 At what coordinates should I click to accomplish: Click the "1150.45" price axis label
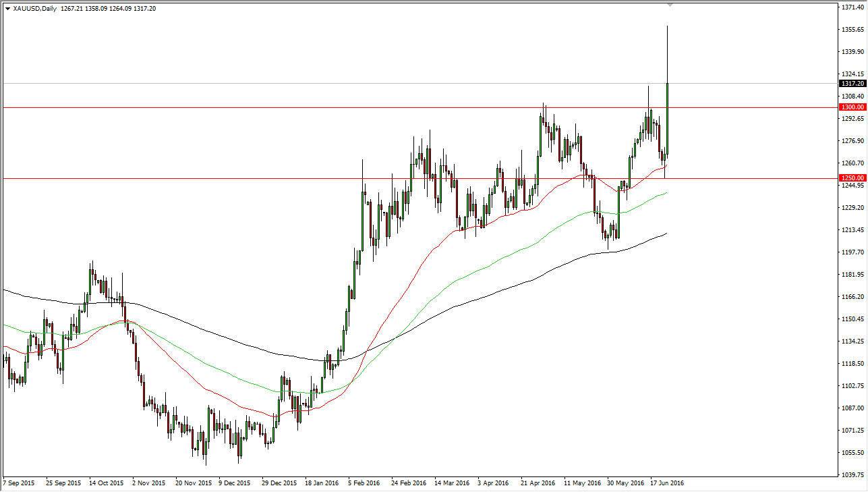click(852, 319)
